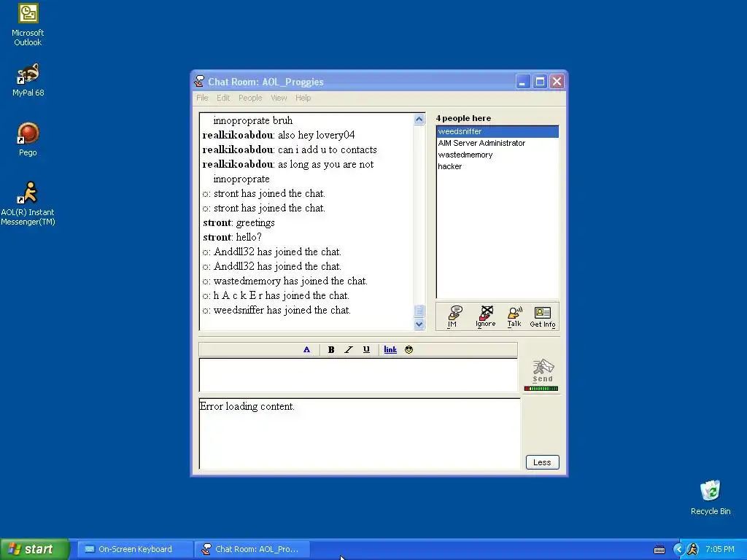Open the Pego desktop shortcut
The height and width of the screenshot is (560, 747).
[28, 139]
